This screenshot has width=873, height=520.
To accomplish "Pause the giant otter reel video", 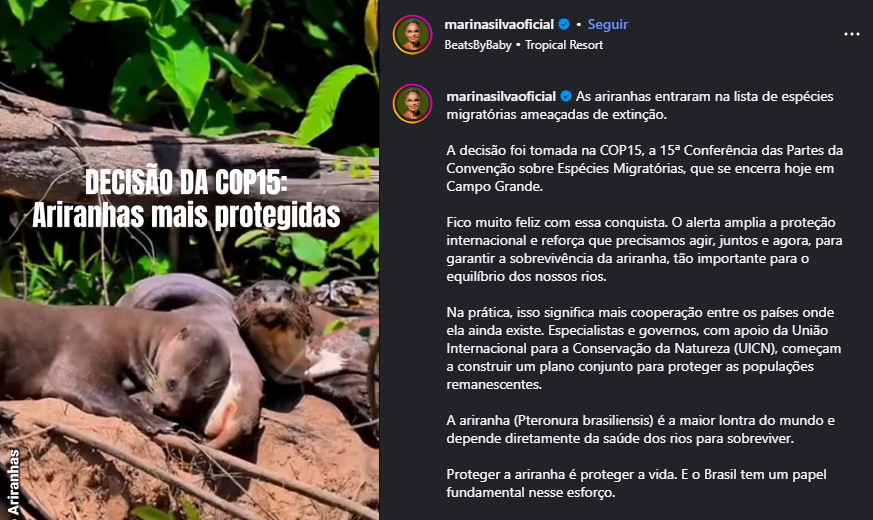I will click(x=189, y=260).
